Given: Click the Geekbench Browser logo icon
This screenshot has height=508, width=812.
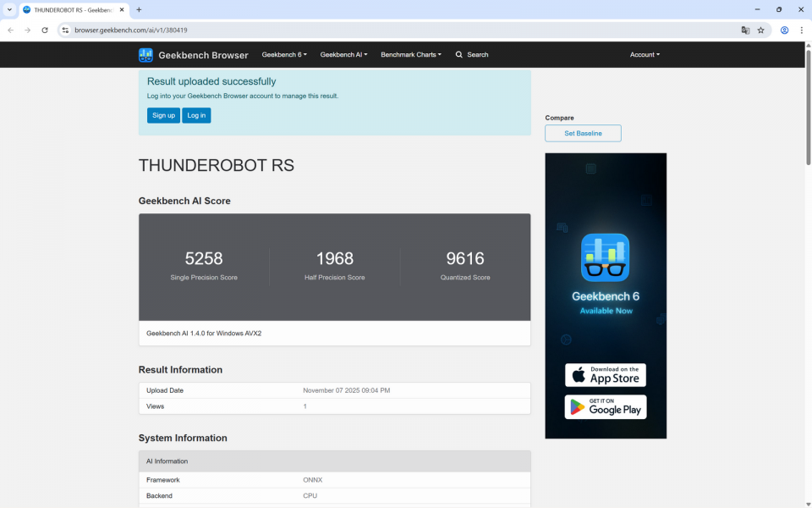Looking at the screenshot, I should [145, 54].
